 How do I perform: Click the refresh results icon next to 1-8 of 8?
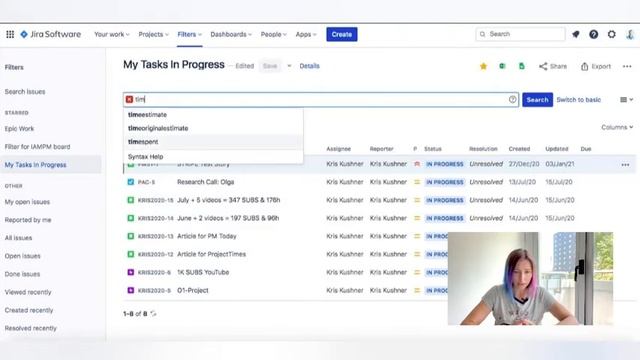pos(153,313)
